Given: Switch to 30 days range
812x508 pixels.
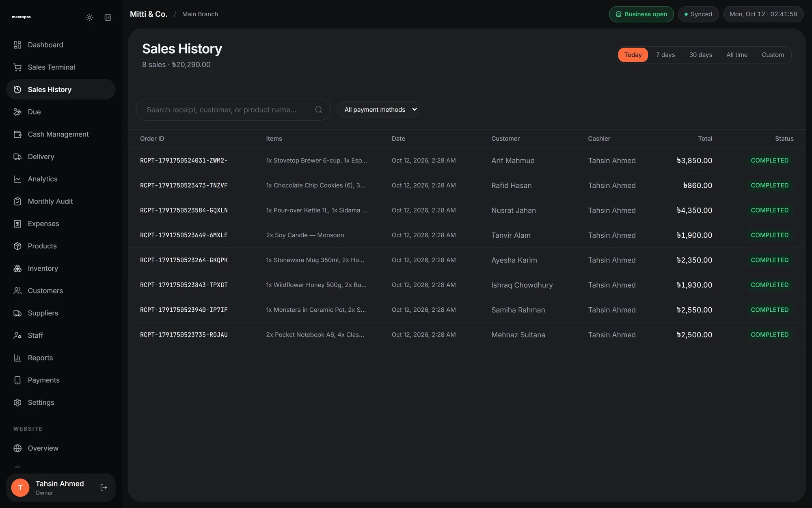Looking at the screenshot, I should [700, 54].
